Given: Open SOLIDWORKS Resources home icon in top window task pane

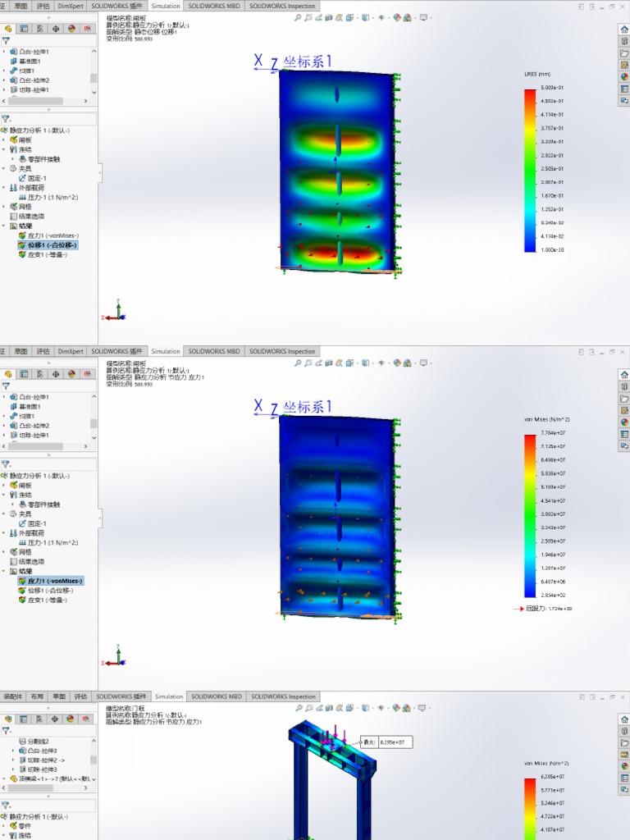Looking at the screenshot, I should [624, 30].
